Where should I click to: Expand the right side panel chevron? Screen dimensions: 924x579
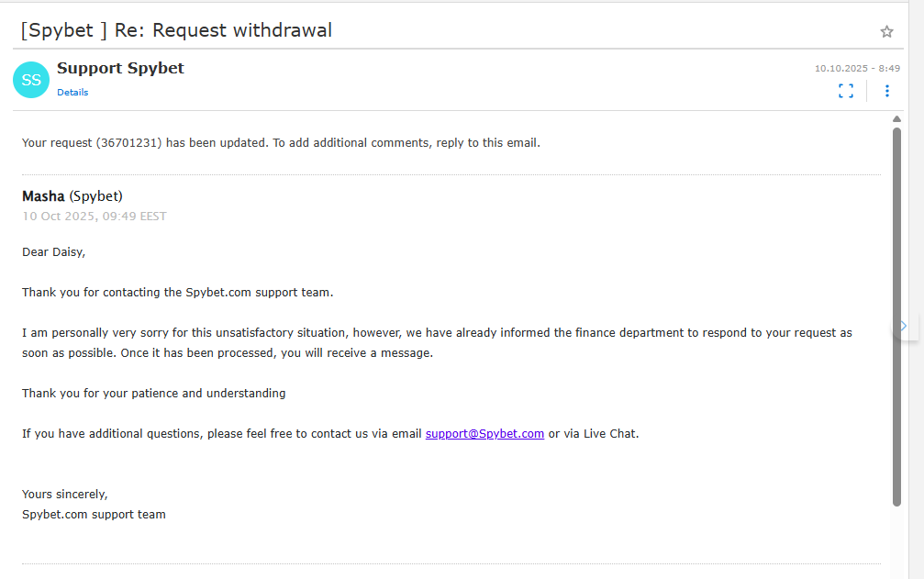(x=904, y=326)
